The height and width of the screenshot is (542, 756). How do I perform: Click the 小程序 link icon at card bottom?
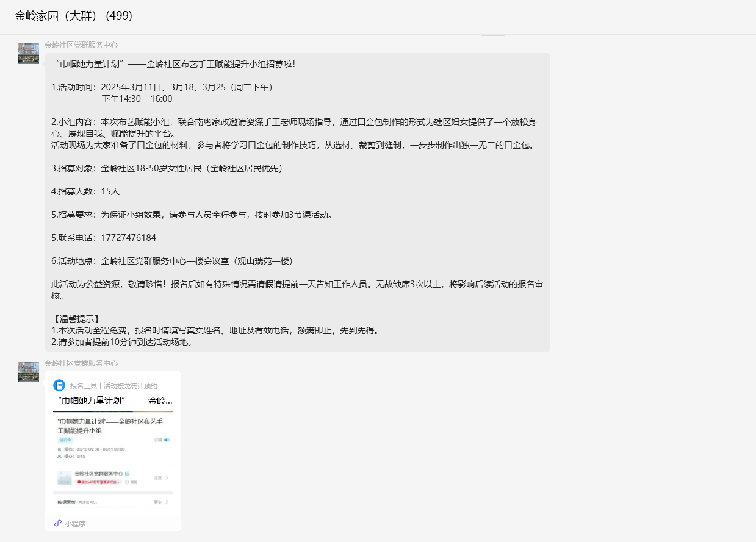pyautogui.click(x=58, y=523)
